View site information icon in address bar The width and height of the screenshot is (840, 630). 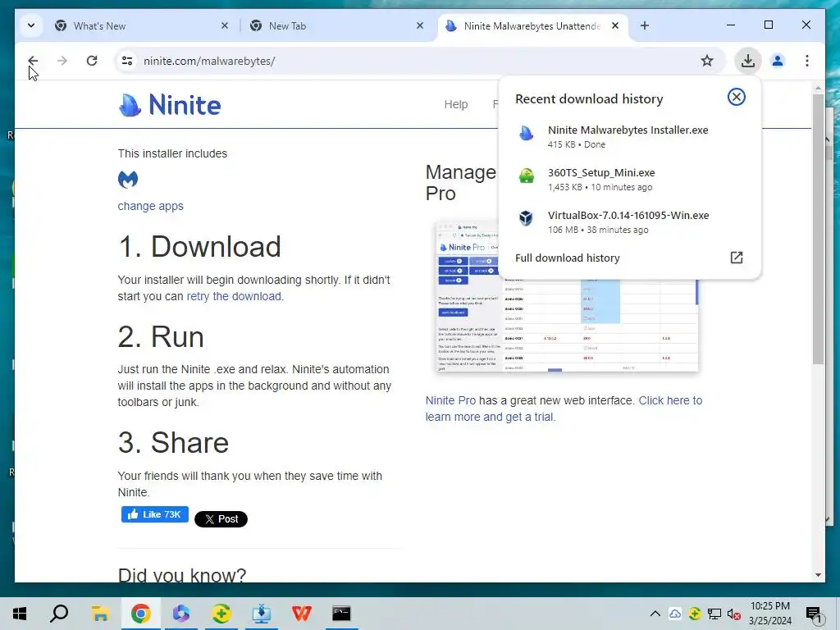pos(127,61)
